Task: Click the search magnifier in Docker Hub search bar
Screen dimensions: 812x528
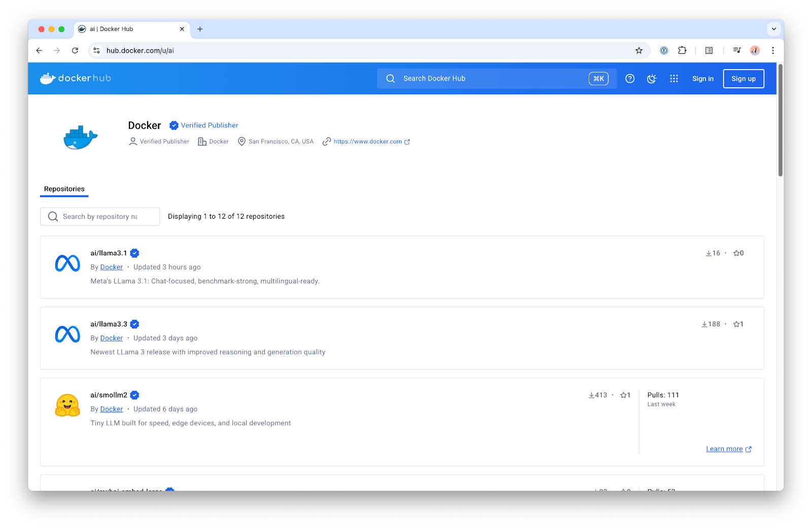Action: (x=390, y=79)
